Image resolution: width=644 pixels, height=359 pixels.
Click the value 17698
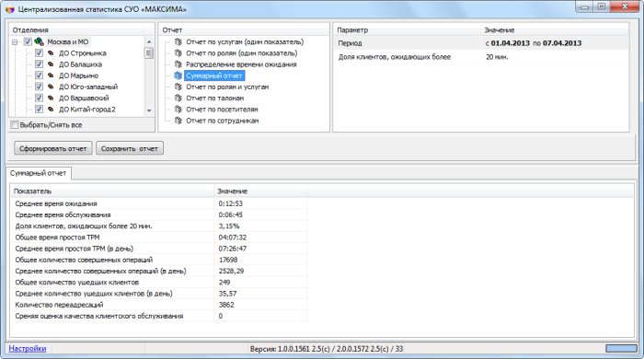[x=228, y=260]
